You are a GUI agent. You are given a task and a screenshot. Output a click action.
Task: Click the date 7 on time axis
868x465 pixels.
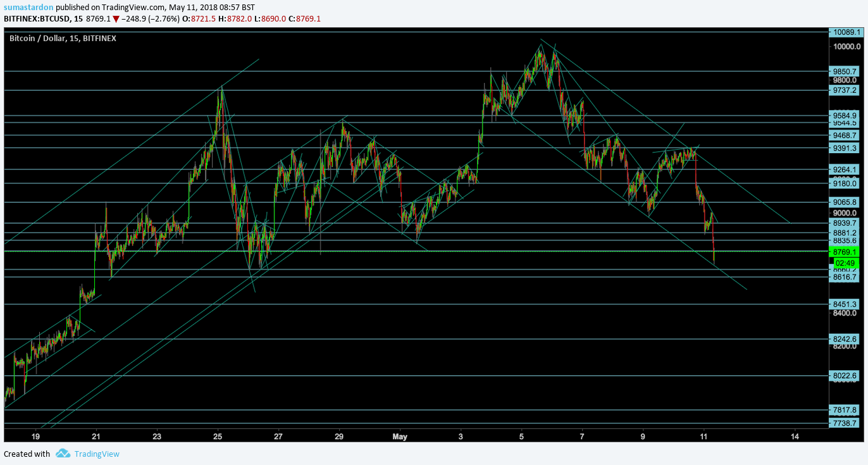pyautogui.click(x=582, y=437)
